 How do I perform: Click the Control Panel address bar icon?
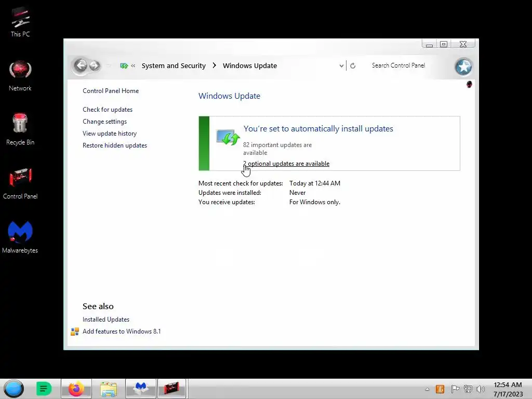pyautogui.click(x=124, y=66)
